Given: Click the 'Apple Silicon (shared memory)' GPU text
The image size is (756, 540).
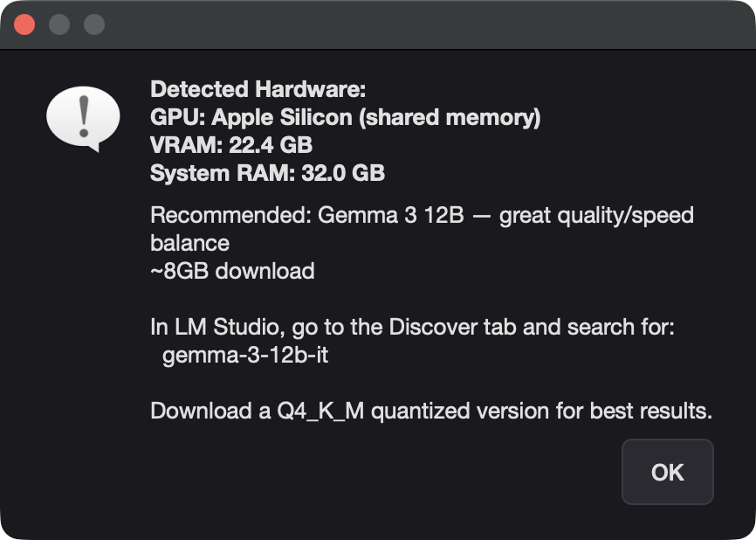Looking at the screenshot, I should click(x=376, y=117).
